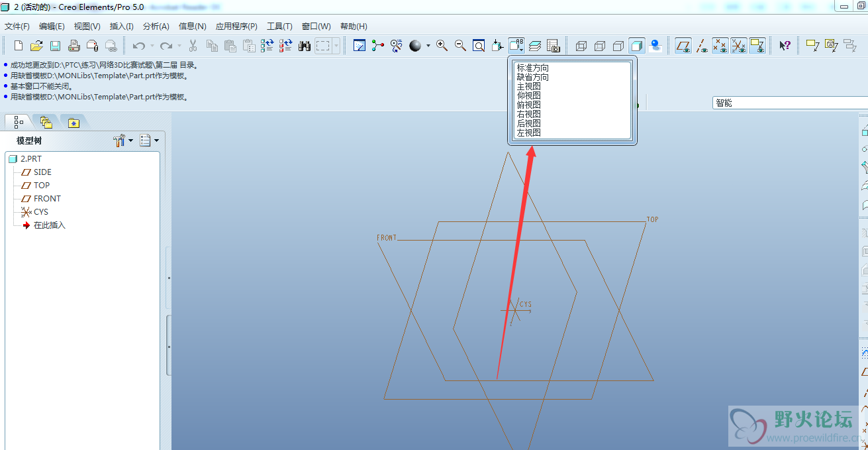This screenshot has width=868, height=450.
Task: Select 左视图 in the view list
Action: (x=529, y=133)
